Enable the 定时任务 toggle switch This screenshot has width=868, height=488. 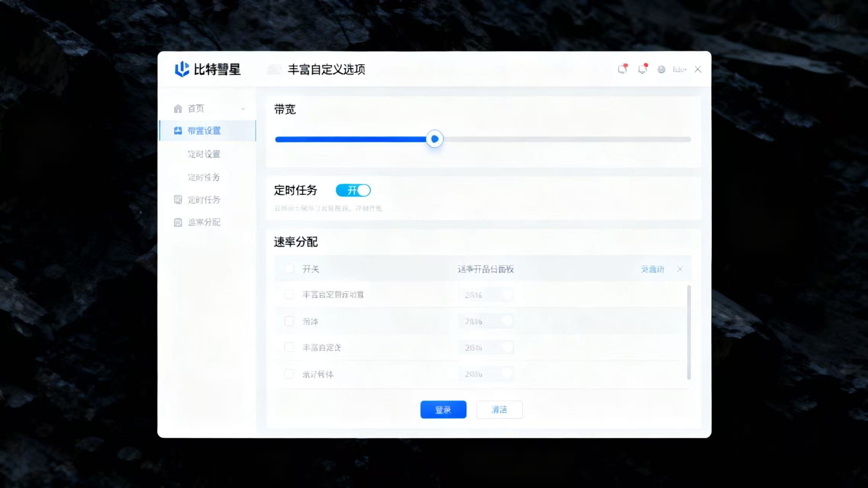[353, 190]
